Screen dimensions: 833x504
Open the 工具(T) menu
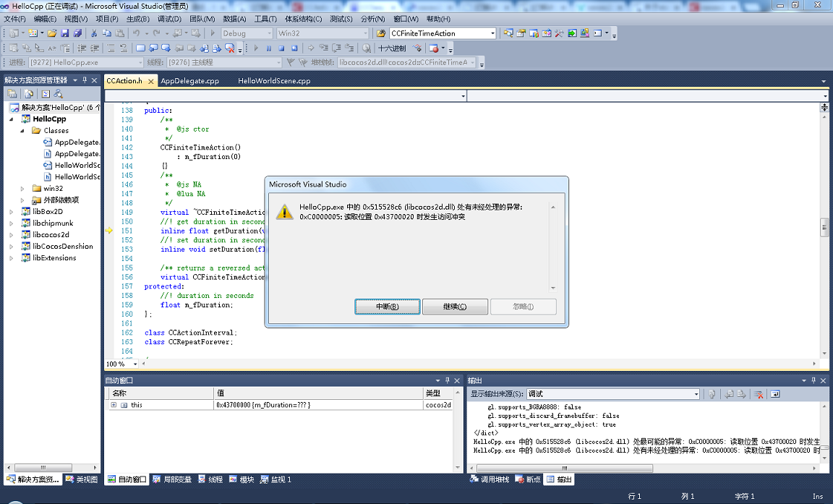pos(265,19)
